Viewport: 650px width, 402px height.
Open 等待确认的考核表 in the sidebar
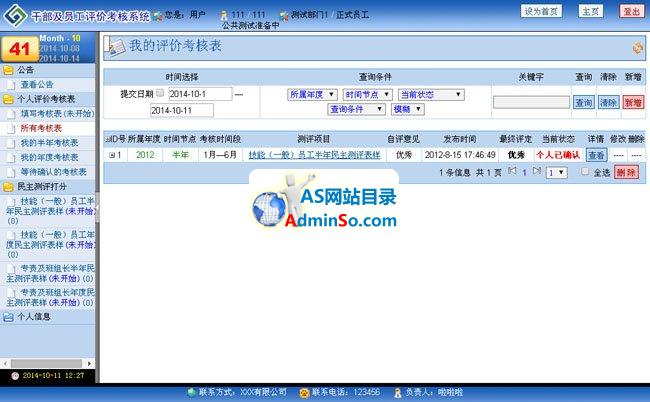coord(53,172)
